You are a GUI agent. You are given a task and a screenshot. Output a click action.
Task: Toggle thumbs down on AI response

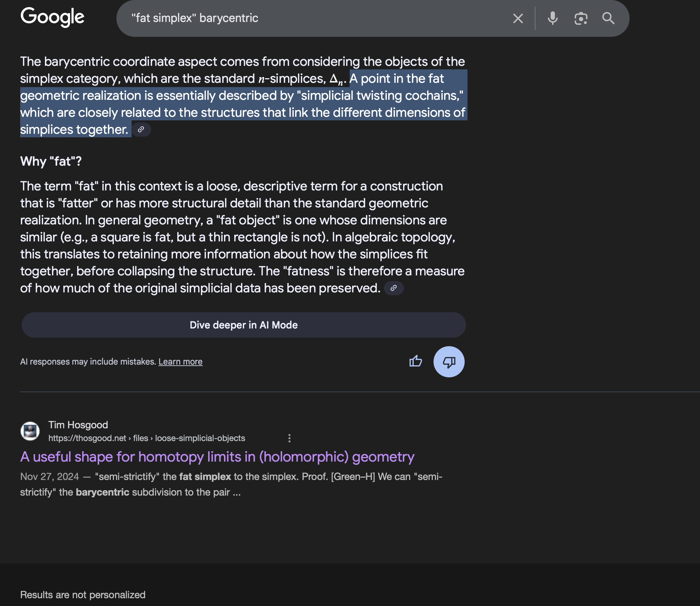449,361
